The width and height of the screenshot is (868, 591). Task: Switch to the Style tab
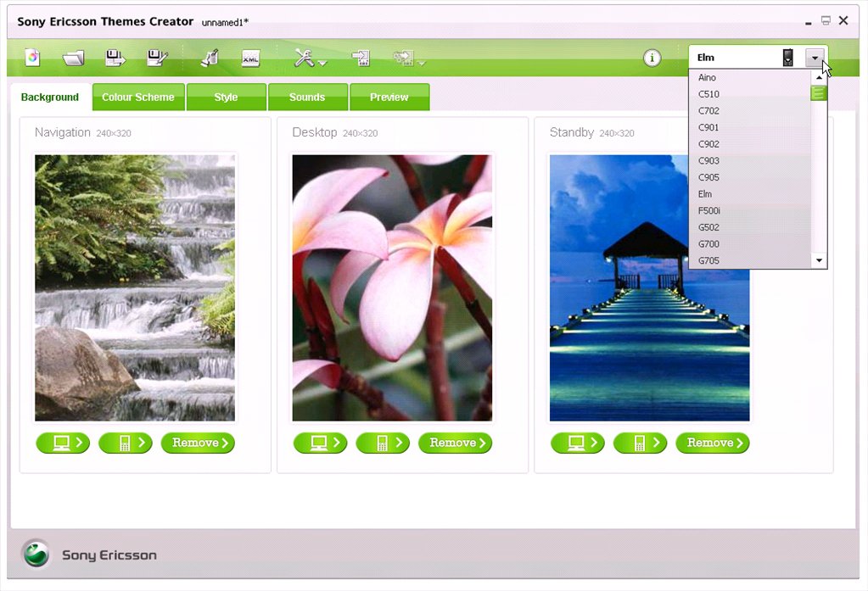pyautogui.click(x=226, y=98)
